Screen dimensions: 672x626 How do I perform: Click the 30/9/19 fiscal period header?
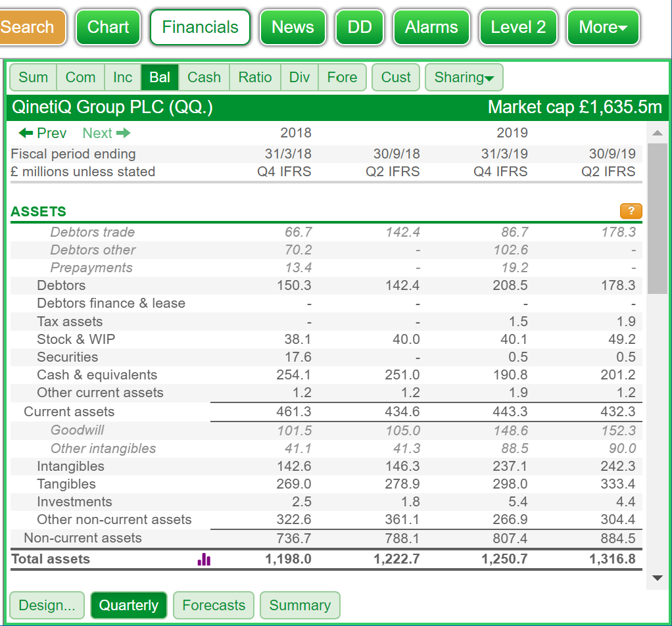pyautogui.click(x=612, y=153)
